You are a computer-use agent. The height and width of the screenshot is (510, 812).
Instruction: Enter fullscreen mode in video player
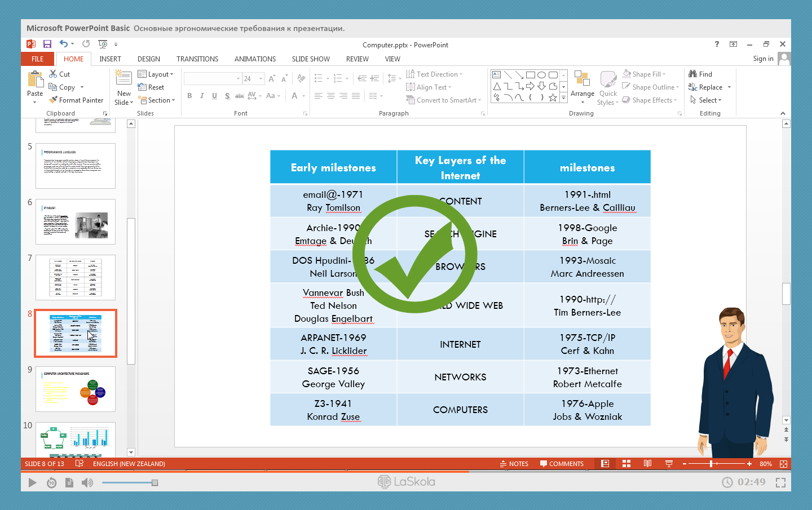780,482
